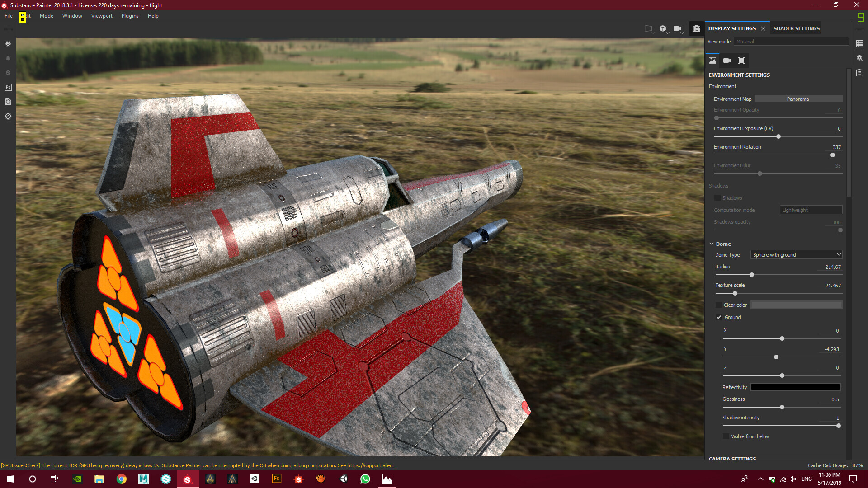The height and width of the screenshot is (488, 868).
Task: Open WhatsApp from the Windows taskbar
Action: tap(365, 479)
